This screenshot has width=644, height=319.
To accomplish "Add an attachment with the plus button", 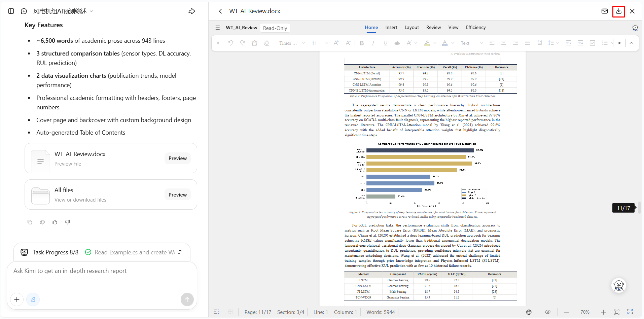I will coord(17,299).
